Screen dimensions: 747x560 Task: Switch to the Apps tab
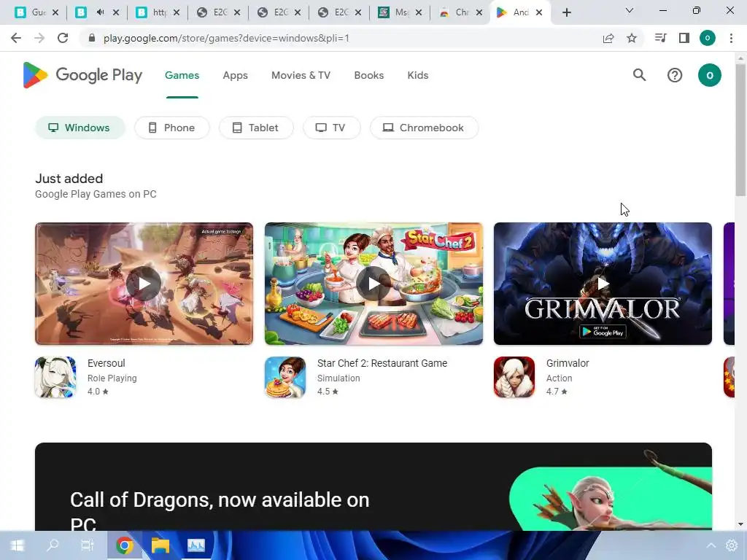click(x=236, y=75)
